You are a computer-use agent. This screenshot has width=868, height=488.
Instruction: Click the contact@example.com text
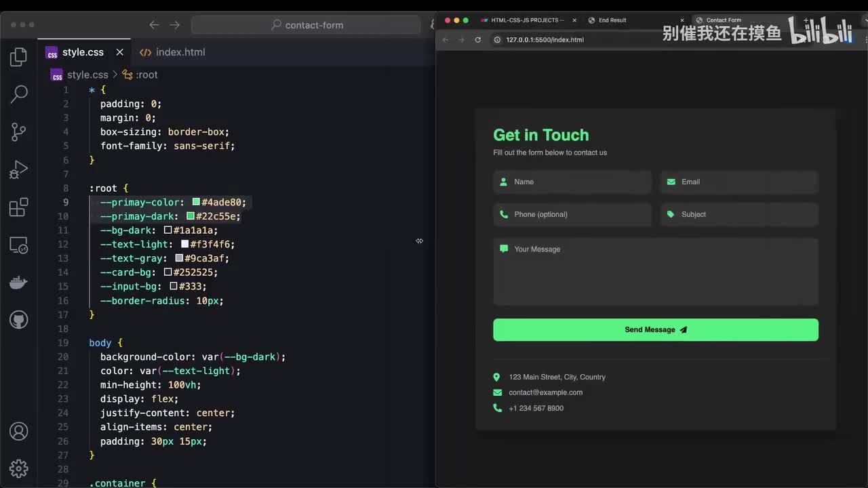(546, 392)
